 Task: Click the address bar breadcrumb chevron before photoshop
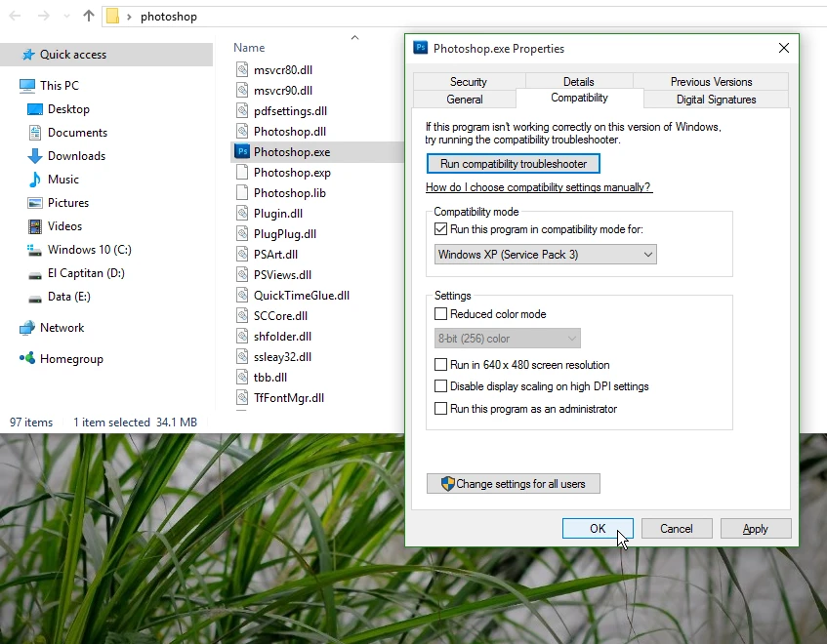(129, 17)
